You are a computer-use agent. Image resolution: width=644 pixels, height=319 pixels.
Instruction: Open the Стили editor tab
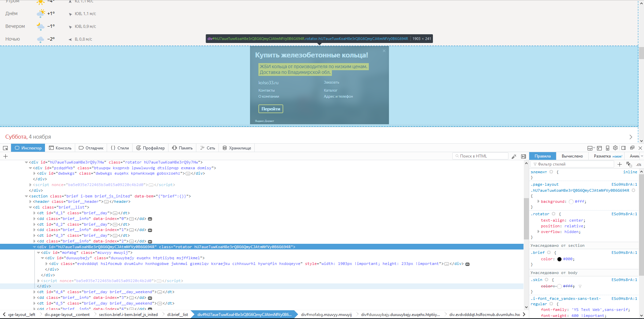coord(120,148)
